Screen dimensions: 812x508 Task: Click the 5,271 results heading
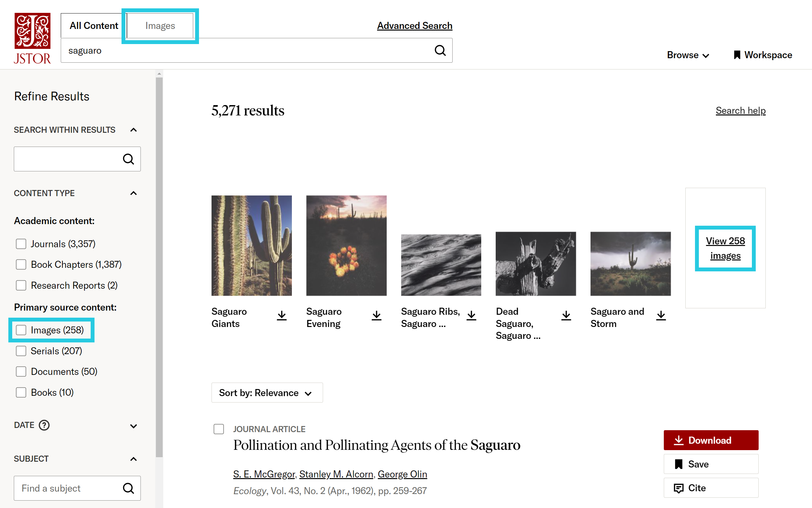pyautogui.click(x=248, y=111)
